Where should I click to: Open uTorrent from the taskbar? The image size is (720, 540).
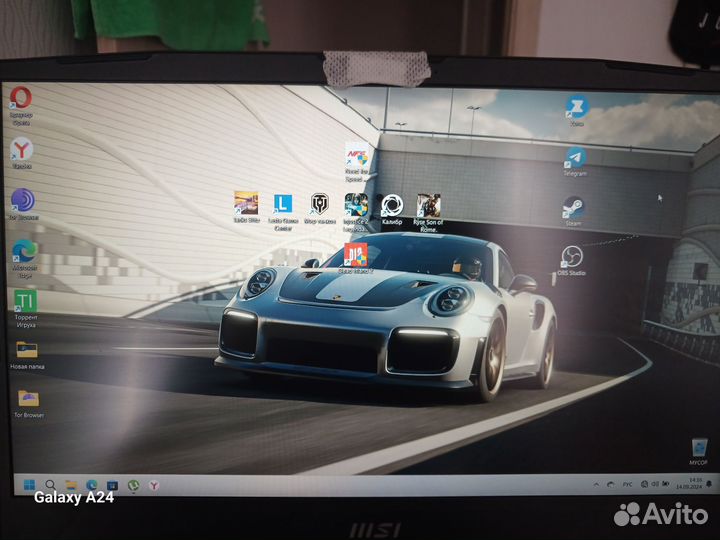point(133,485)
